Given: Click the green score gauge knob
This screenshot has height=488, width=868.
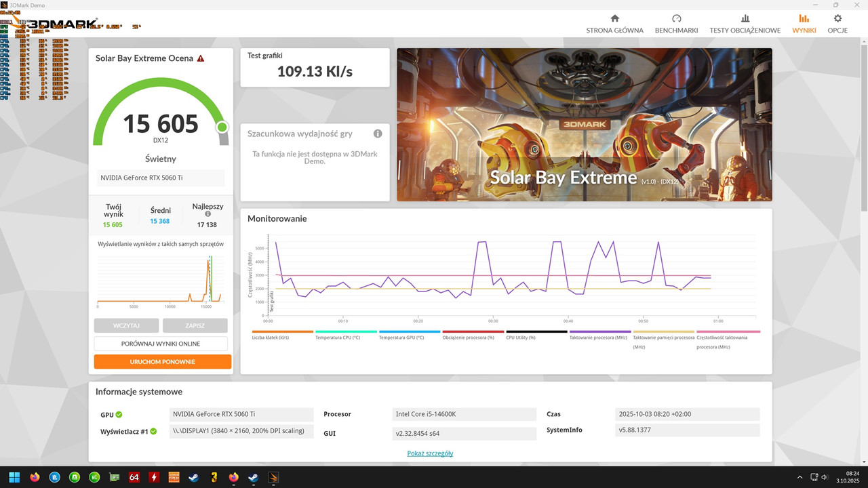Looking at the screenshot, I should tap(222, 127).
